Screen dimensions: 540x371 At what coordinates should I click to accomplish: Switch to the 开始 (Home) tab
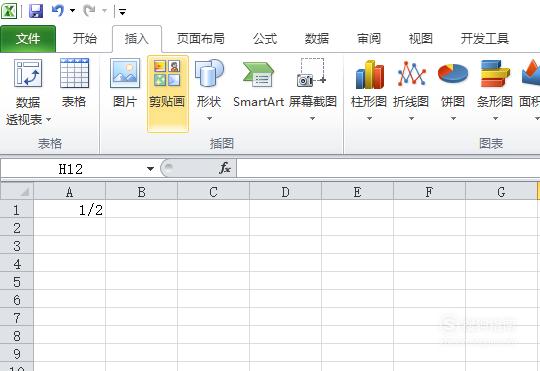(x=84, y=39)
